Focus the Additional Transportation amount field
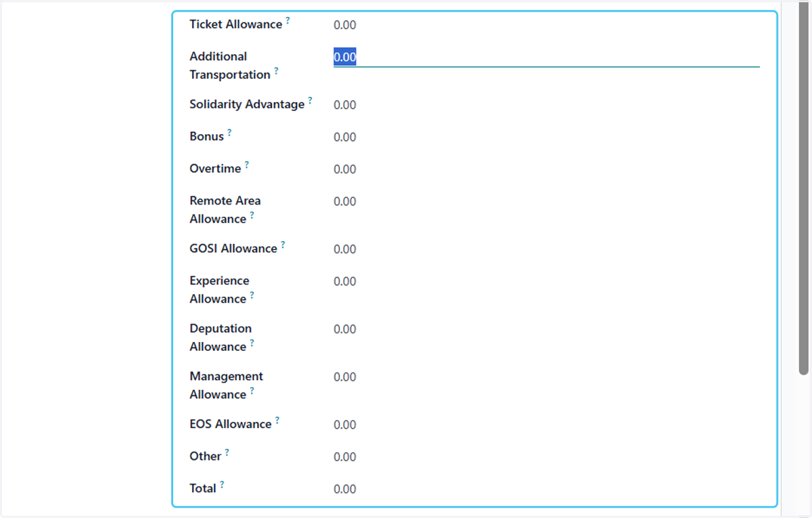Viewport: 812px width, 518px height. 547,58
